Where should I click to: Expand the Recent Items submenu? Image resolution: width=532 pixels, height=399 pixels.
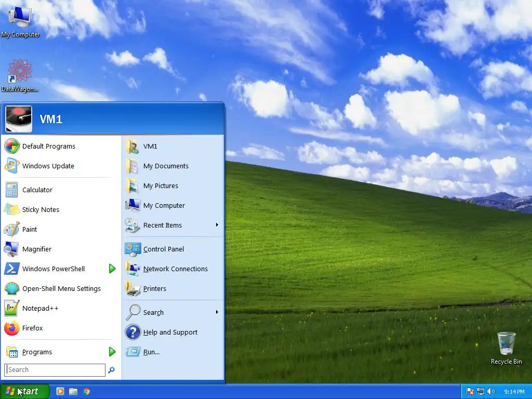[x=172, y=225]
